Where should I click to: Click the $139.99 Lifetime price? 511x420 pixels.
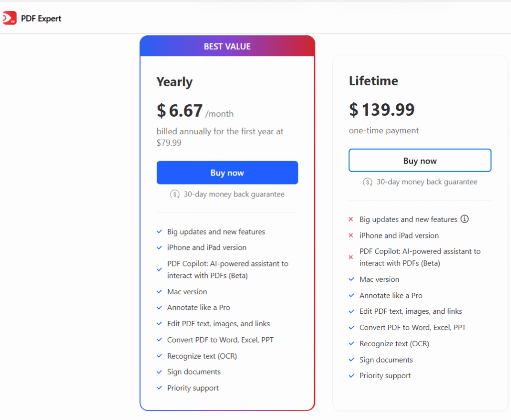tap(382, 109)
